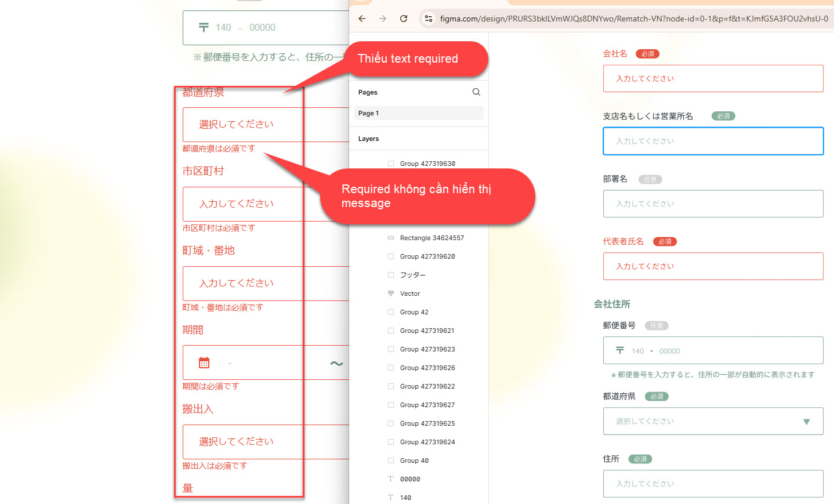Search pages with the magnifier icon
The height and width of the screenshot is (504, 834).
tap(476, 92)
